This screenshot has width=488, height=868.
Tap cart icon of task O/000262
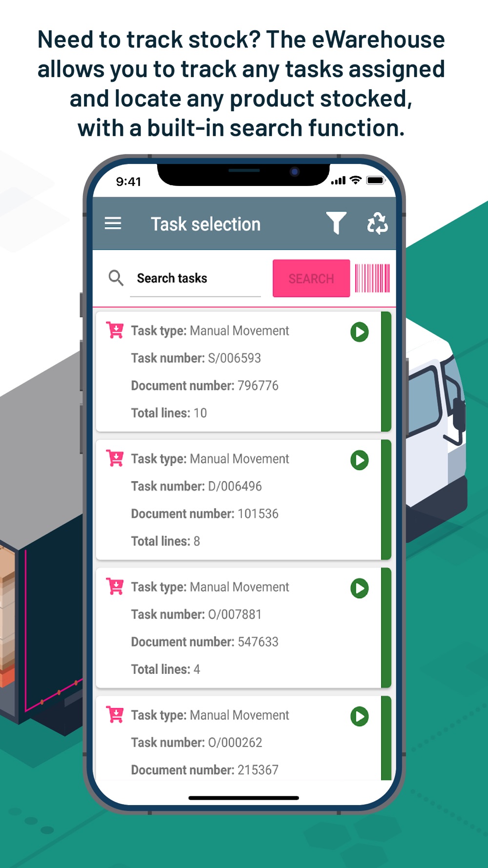pyautogui.click(x=115, y=715)
